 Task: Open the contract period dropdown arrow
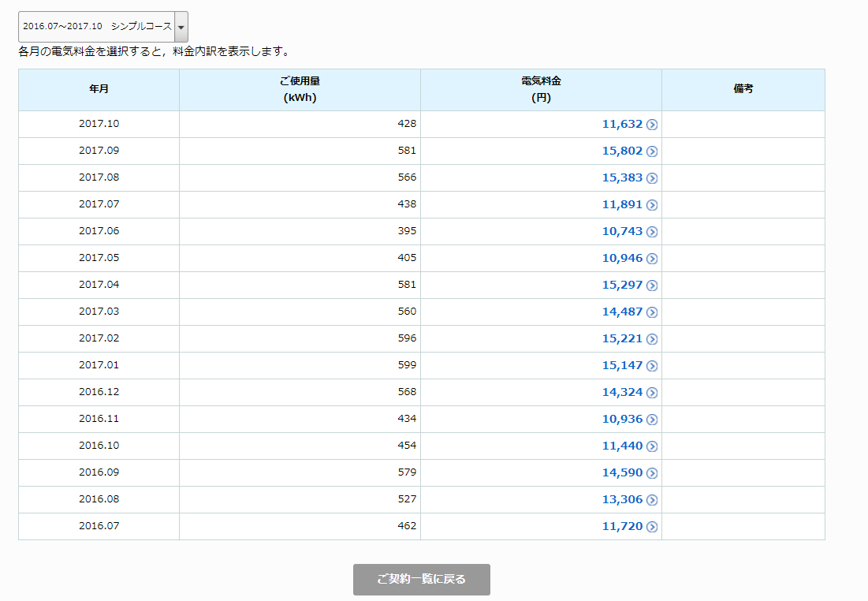(x=181, y=27)
